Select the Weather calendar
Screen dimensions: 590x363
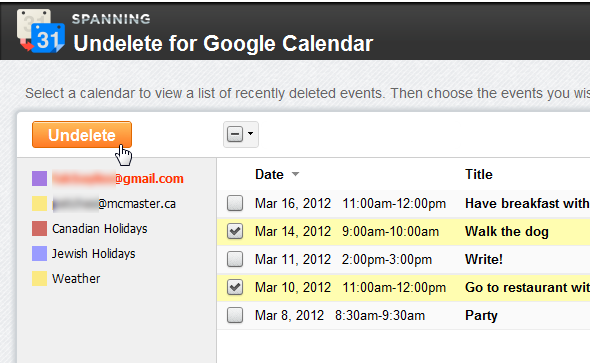click(x=76, y=279)
